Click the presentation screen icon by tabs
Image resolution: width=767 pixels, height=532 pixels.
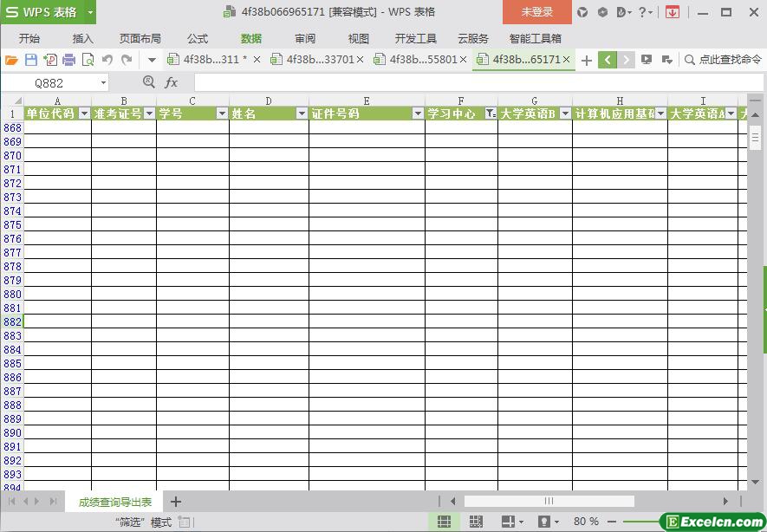[647, 60]
